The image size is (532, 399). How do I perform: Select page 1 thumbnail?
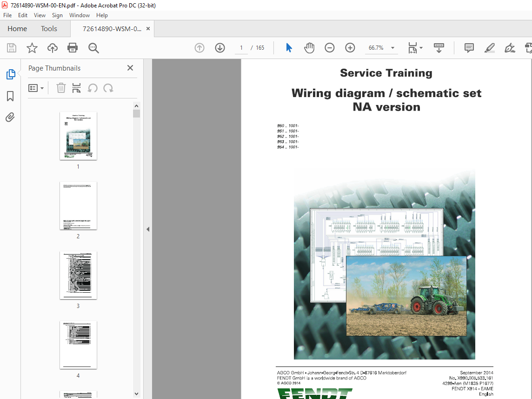click(78, 136)
